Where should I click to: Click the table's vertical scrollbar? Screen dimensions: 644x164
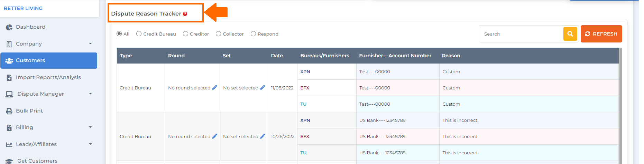click(x=620, y=106)
